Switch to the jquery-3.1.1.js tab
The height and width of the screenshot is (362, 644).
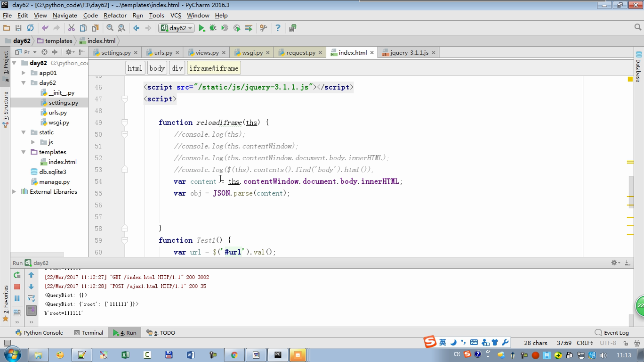coord(409,53)
